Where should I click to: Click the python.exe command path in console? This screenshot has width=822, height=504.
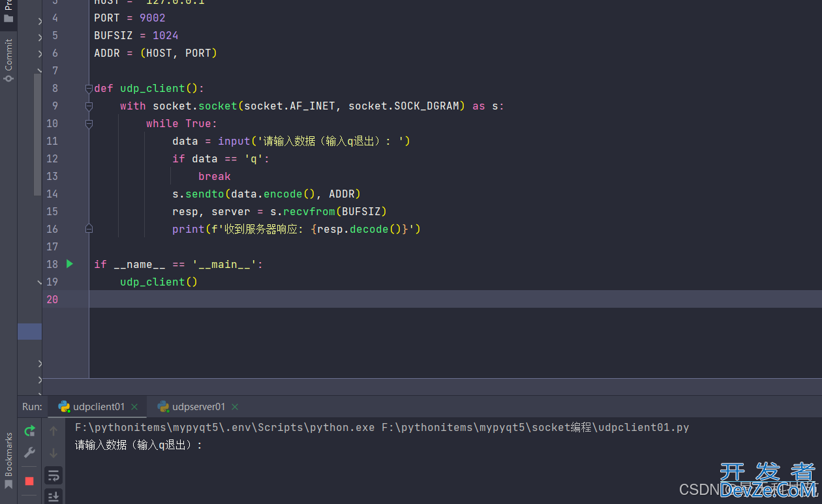click(x=225, y=428)
